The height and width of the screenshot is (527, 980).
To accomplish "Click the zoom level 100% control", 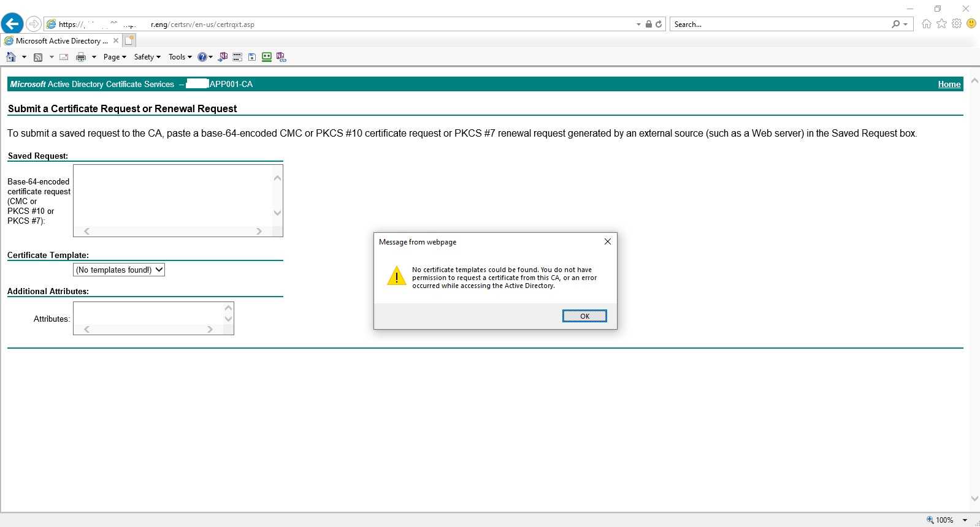I will [x=940, y=520].
